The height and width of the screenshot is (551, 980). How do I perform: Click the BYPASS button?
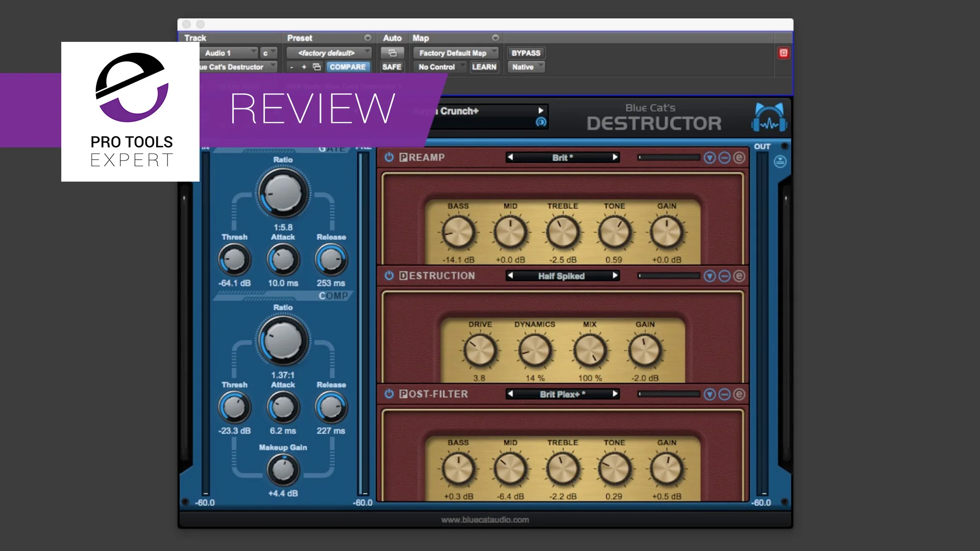(x=526, y=53)
